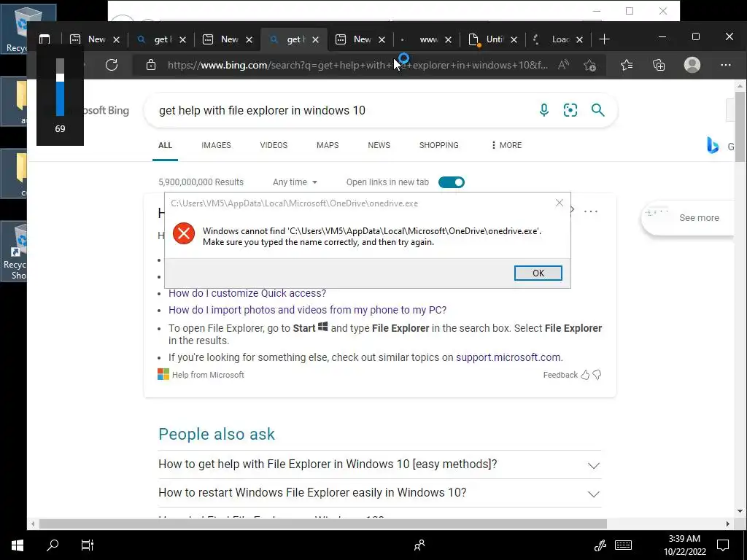The height and width of the screenshot is (560, 747).
Task: Click the Windows Ink pen tray icon
Action: click(x=600, y=545)
